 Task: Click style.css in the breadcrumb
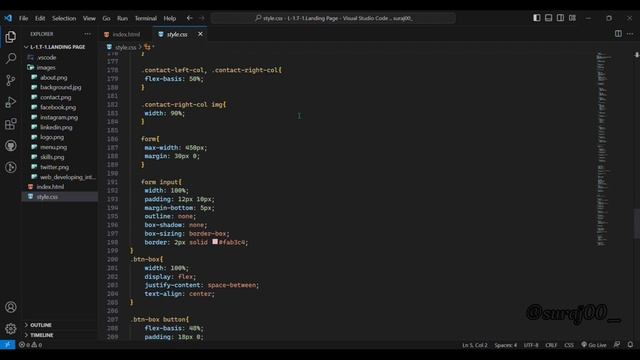click(125, 47)
